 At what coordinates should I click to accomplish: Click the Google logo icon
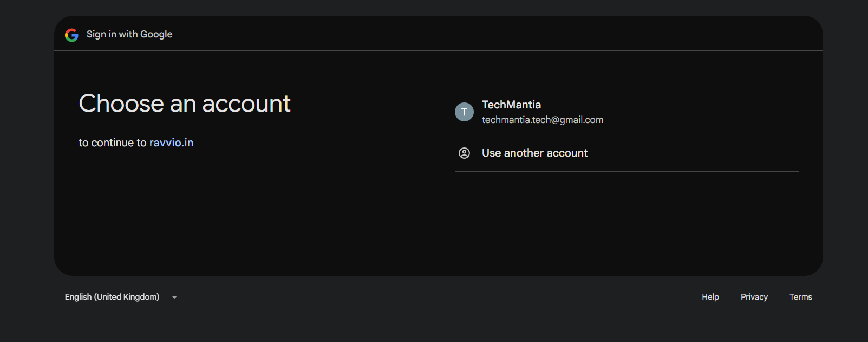71,35
